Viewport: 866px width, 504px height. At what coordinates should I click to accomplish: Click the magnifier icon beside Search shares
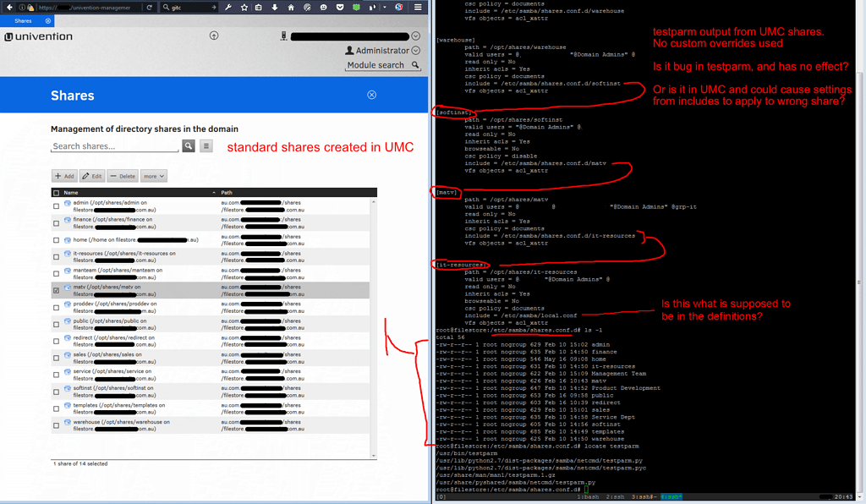pyautogui.click(x=187, y=146)
